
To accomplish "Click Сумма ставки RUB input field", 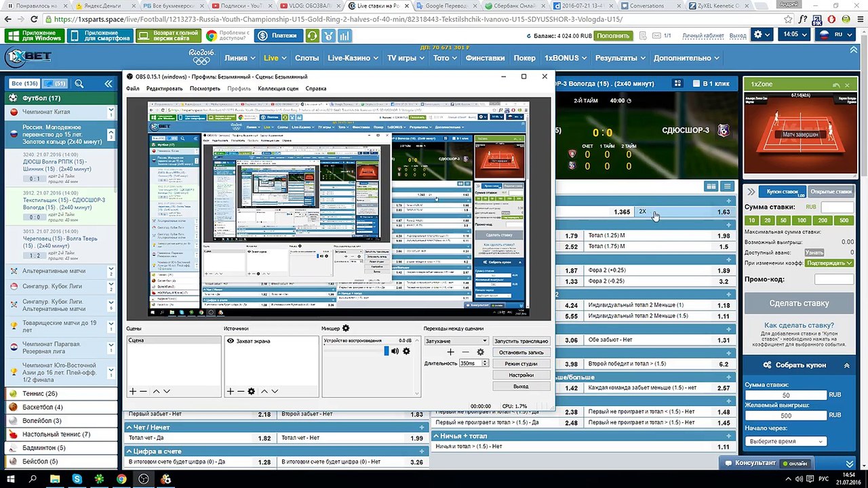I will (x=837, y=207).
